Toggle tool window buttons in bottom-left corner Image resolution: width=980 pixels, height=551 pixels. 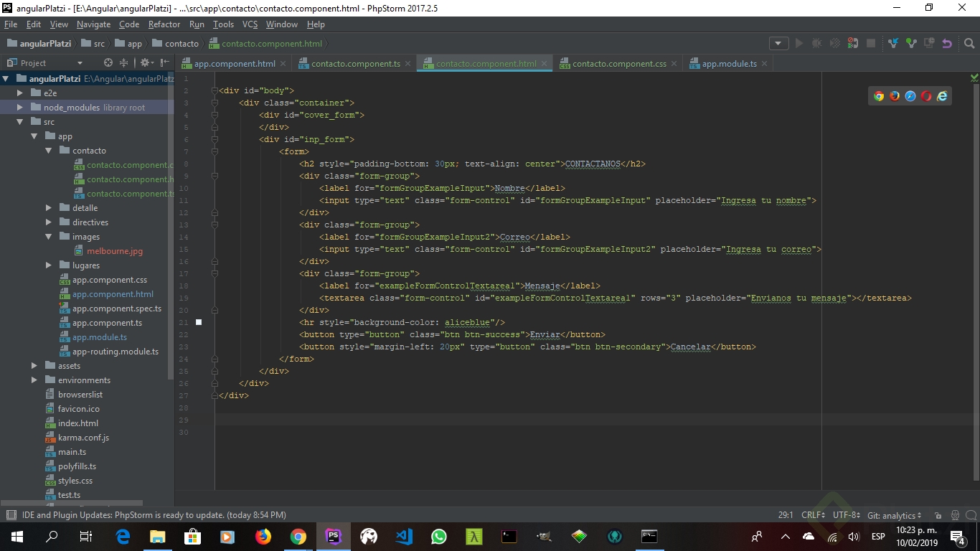(x=11, y=515)
